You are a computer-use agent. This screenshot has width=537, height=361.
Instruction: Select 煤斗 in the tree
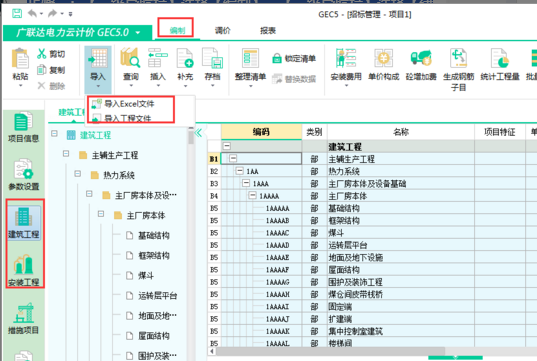click(146, 276)
